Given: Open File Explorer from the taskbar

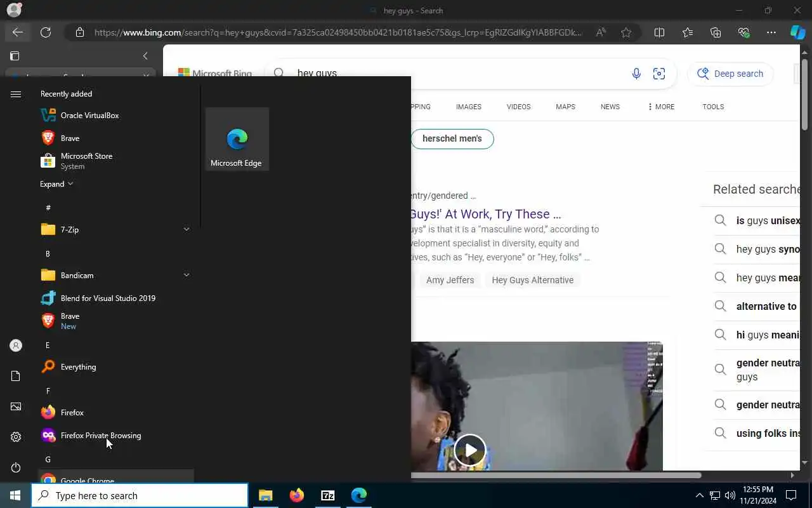Looking at the screenshot, I should [x=266, y=495].
